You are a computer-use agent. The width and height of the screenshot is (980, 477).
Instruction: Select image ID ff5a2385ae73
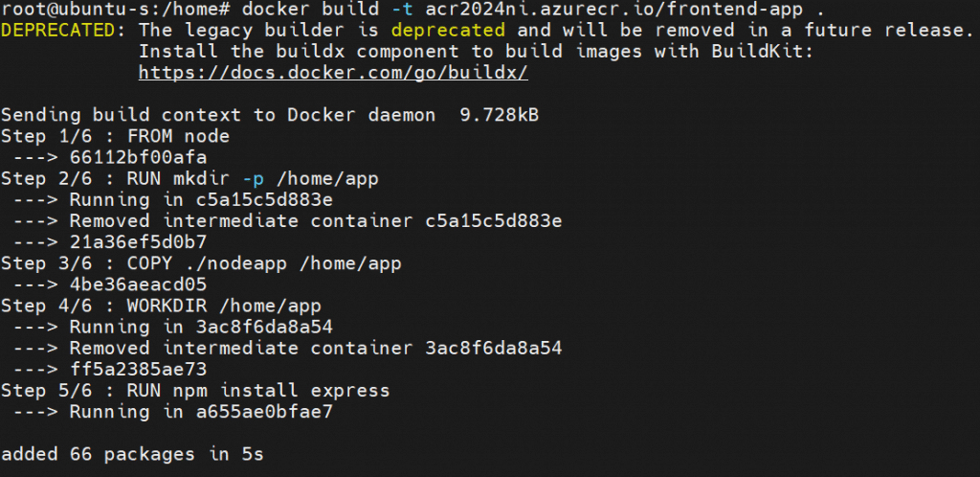[139, 369]
